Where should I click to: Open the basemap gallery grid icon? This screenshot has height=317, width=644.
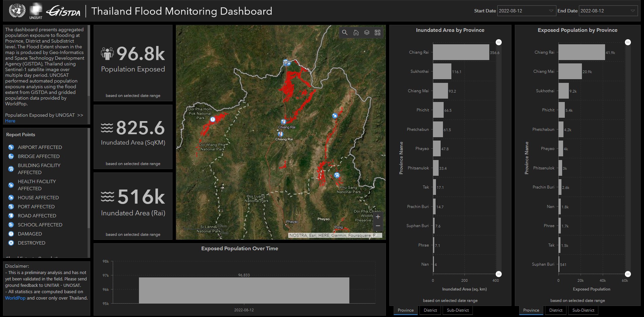point(378,33)
